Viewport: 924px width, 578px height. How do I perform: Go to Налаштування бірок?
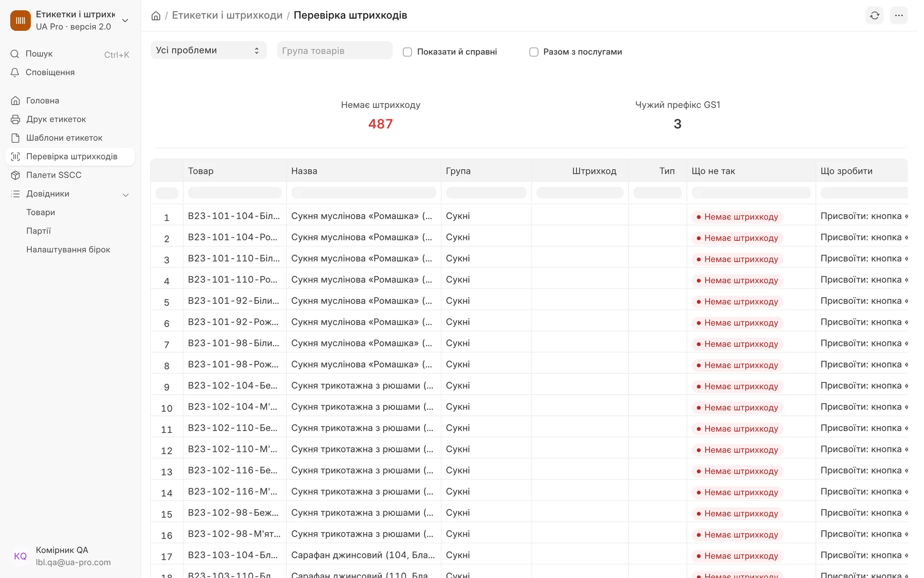coord(68,250)
